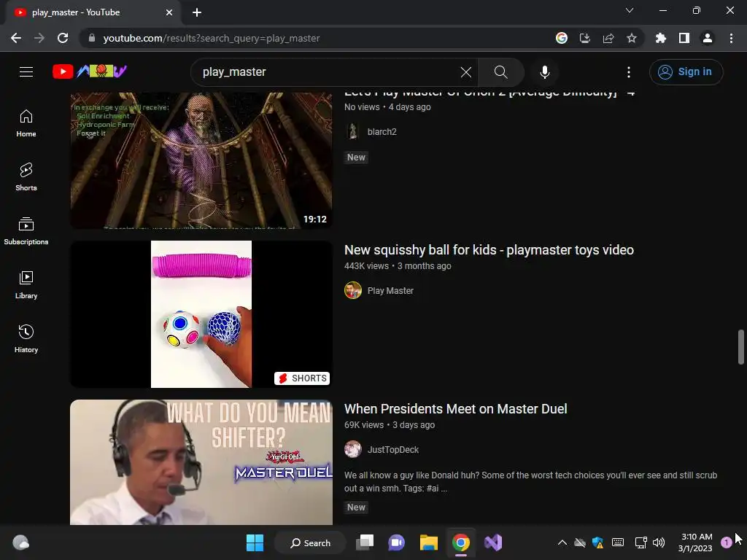Click blarch2 channel avatar

(353, 131)
